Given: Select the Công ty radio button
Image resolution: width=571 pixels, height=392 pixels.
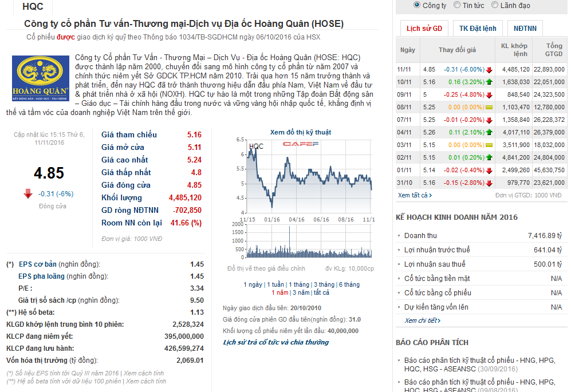Looking at the screenshot, I should (417, 5).
